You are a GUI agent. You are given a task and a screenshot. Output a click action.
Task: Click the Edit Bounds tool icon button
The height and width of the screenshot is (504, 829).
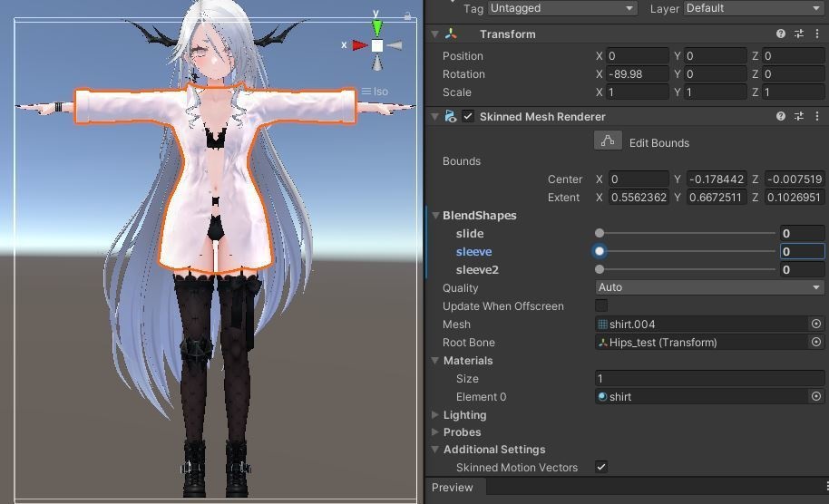pos(608,141)
